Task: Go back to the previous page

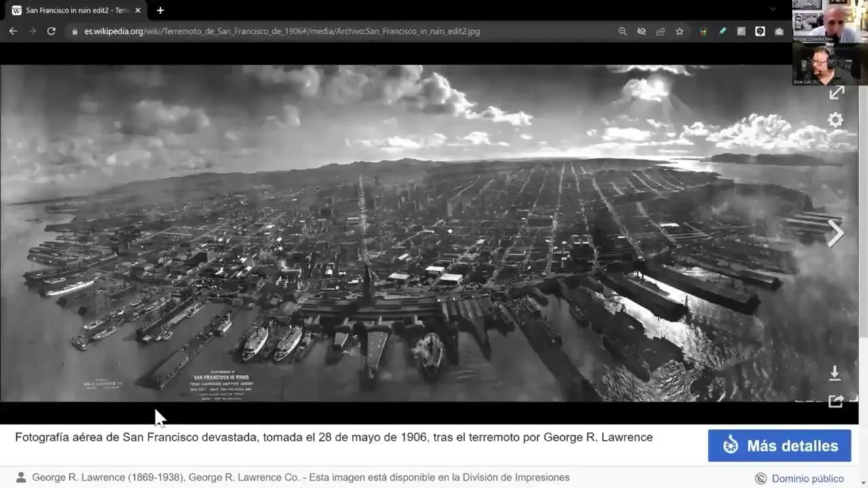Action: (x=13, y=31)
